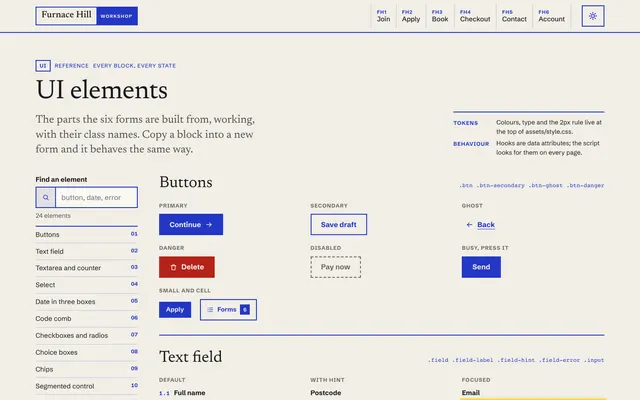This screenshot has height=400, width=640.
Task: Open the Furnace Hill Workshop logo
Action: (x=87, y=16)
